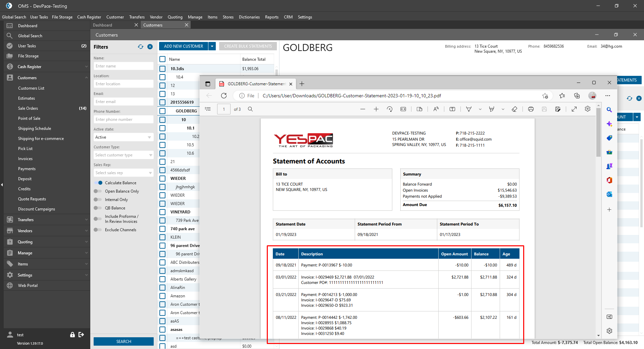Open the Reports menu
The width and height of the screenshot is (644, 349).
[x=271, y=17]
